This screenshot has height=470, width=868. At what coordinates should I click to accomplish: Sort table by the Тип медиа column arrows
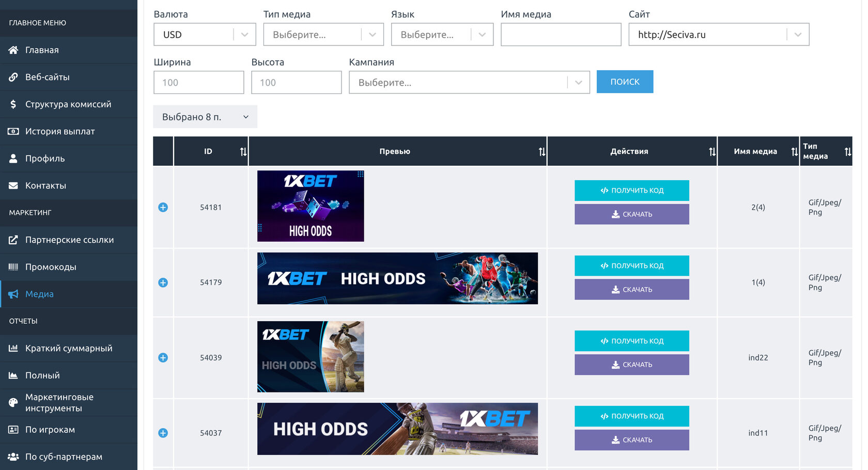[848, 152]
